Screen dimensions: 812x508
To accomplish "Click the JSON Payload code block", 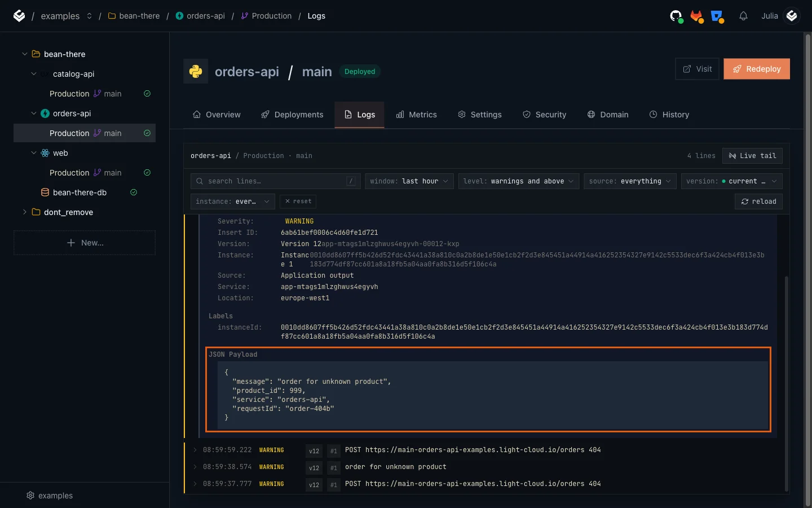I will [493, 395].
